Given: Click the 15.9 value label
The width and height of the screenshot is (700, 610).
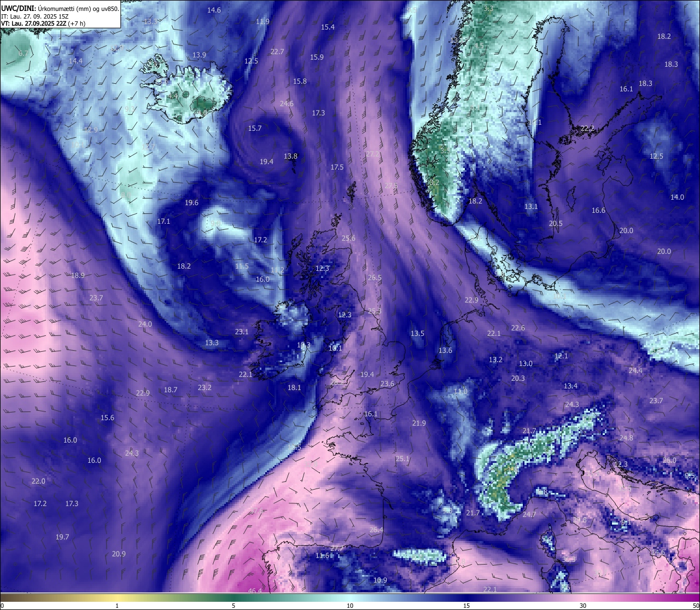Looking at the screenshot, I should coord(317,57).
